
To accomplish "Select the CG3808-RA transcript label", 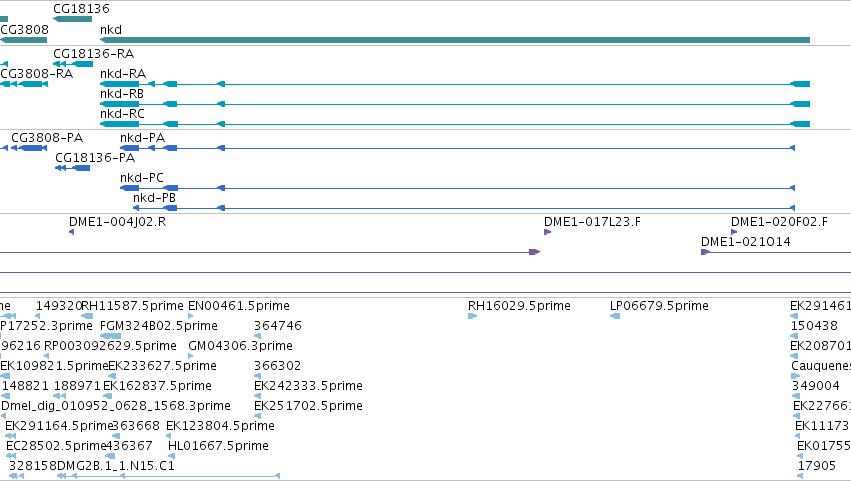I will (x=36, y=74).
